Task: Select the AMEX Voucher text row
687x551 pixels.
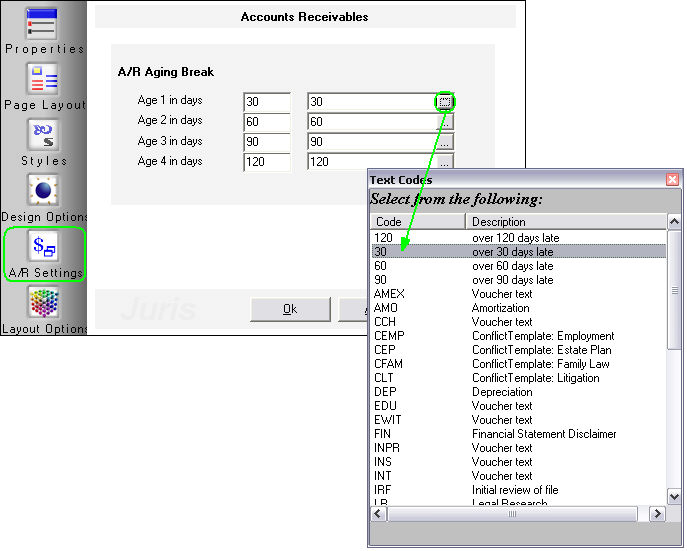Action: (x=518, y=294)
